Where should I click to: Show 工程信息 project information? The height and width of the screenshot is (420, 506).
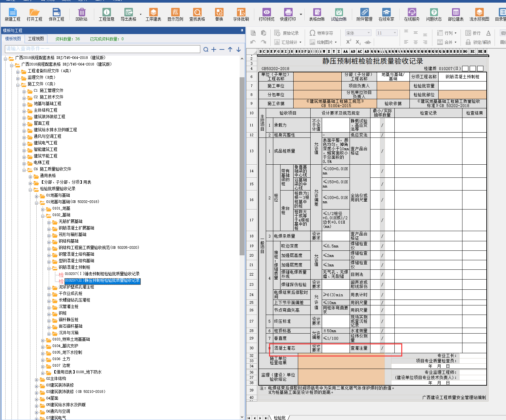coord(106,15)
